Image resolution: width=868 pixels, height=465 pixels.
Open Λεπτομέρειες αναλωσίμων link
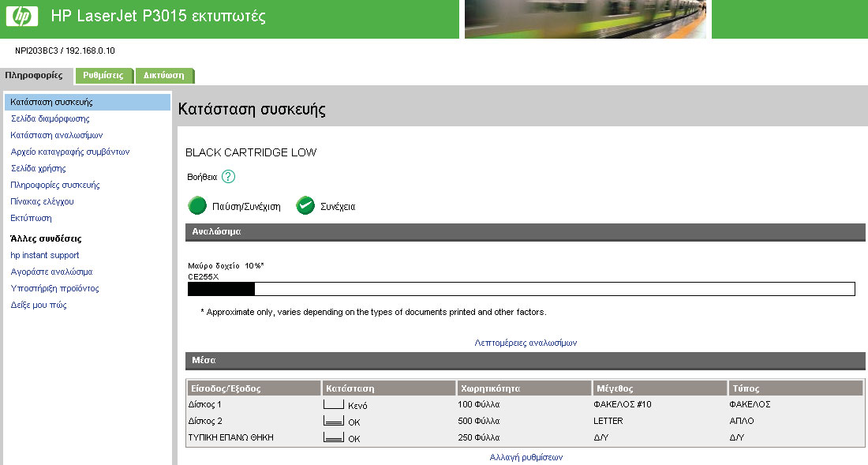(526, 343)
